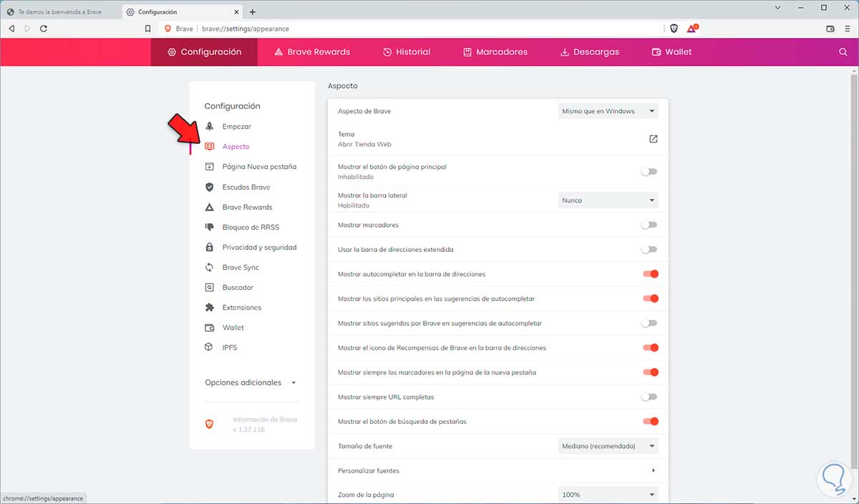Click the Brave Sync circular arrows icon

pyautogui.click(x=209, y=267)
